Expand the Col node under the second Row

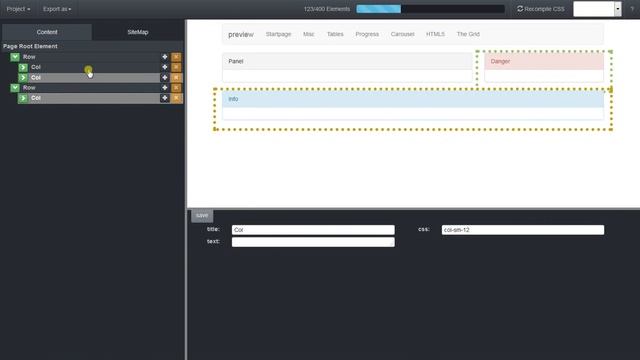[x=23, y=98]
